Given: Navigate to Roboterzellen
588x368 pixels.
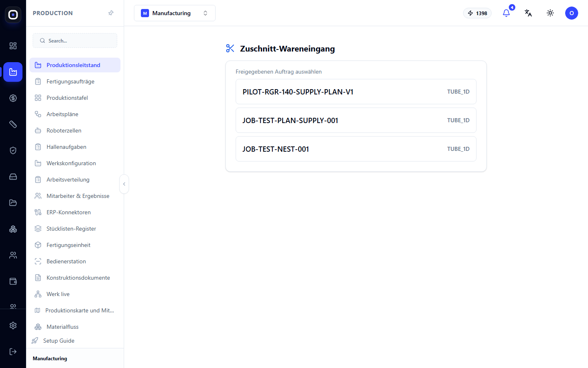Looking at the screenshot, I should click(x=75, y=130).
